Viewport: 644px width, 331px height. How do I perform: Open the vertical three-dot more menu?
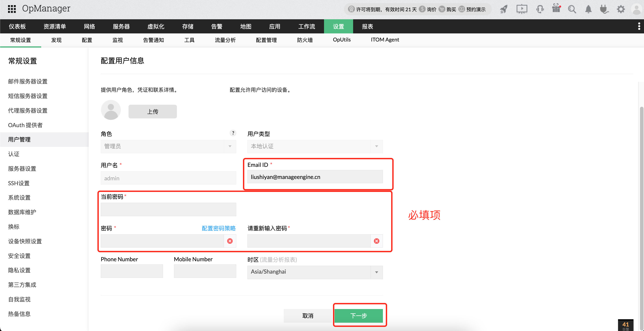(639, 26)
